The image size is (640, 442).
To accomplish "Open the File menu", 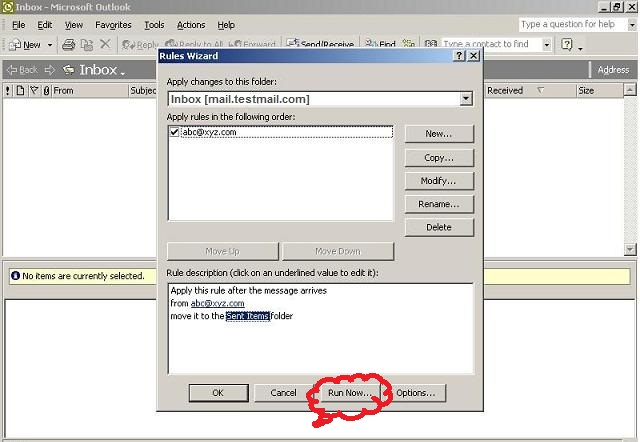I will pos(19,25).
